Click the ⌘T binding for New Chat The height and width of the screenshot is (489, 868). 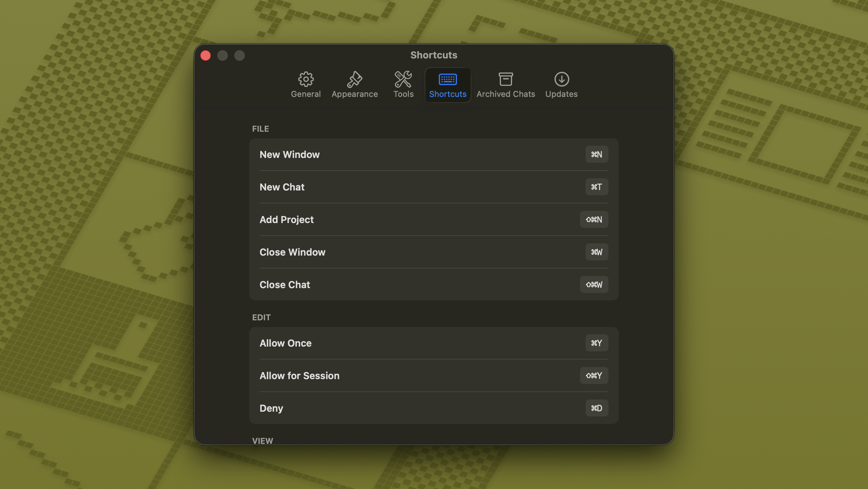click(x=597, y=187)
